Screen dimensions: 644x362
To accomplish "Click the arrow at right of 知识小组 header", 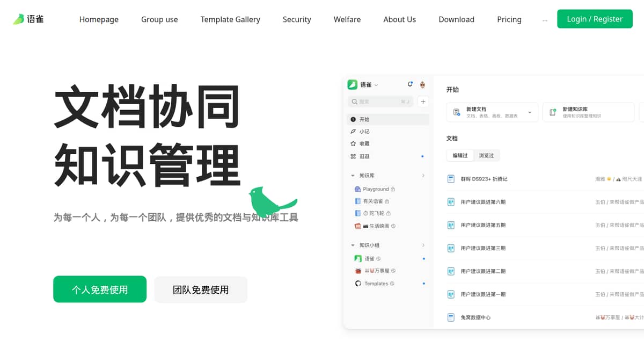I will click(423, 245).
